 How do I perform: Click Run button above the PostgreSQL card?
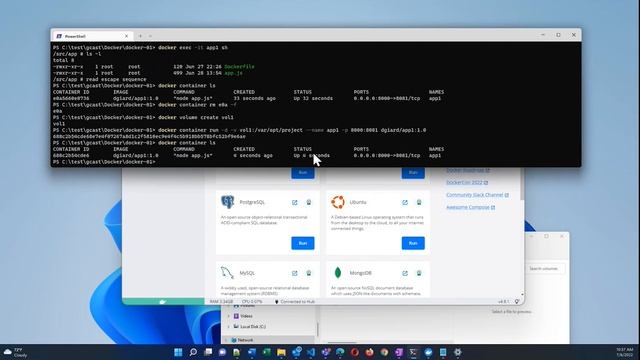pyautogui.click(x=303, y=173)
